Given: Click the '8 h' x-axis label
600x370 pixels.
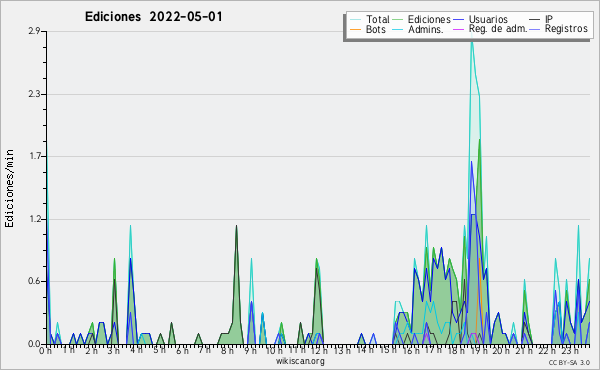Looking at the screenshot, I should (227, 351).
